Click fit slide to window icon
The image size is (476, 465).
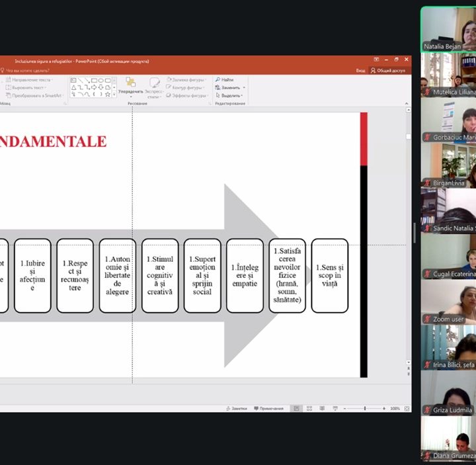pos(406,409)
